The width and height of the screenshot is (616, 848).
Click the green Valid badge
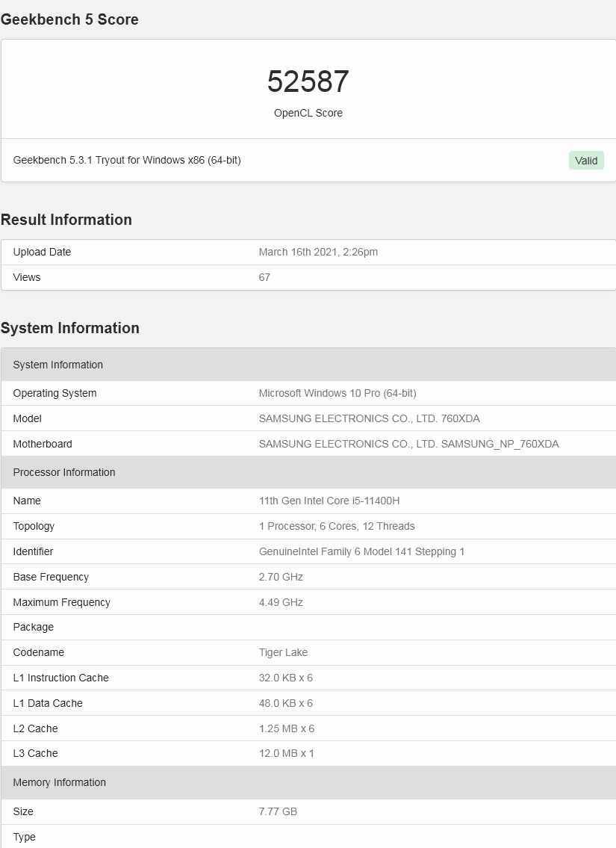(x=586, y=161)
